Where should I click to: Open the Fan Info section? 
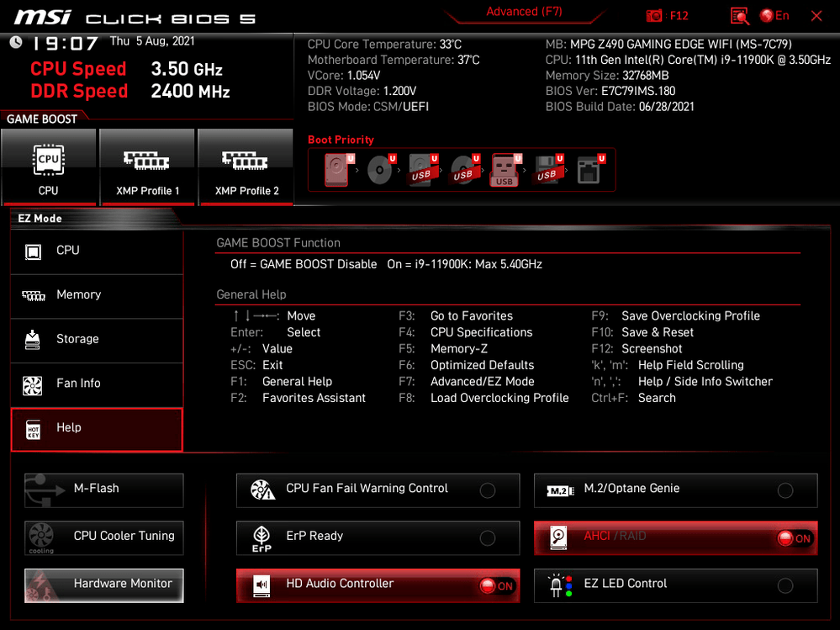pos(97,384)
